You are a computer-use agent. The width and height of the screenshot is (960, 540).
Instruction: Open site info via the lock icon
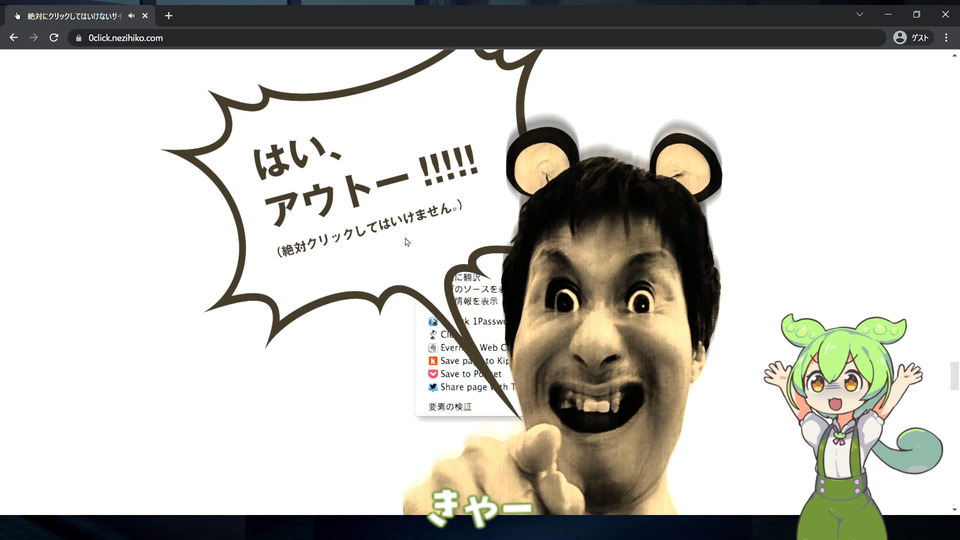coord(78,38)
